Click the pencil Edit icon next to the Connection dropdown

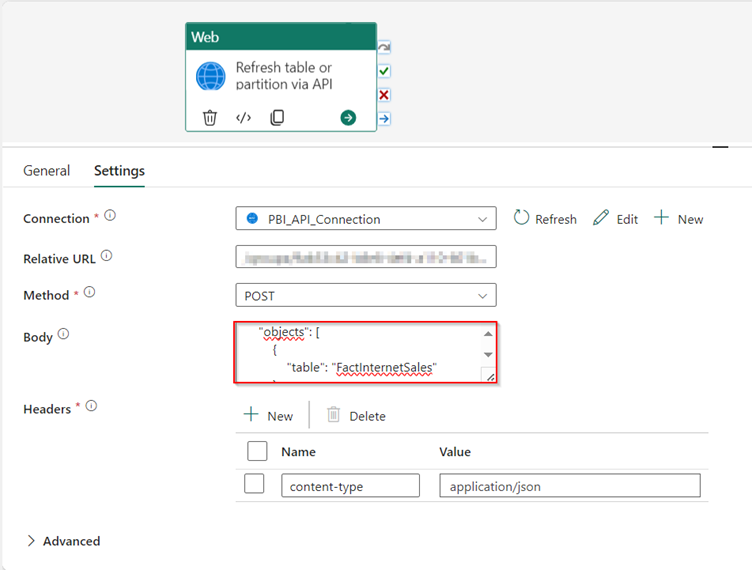point(600,218)
